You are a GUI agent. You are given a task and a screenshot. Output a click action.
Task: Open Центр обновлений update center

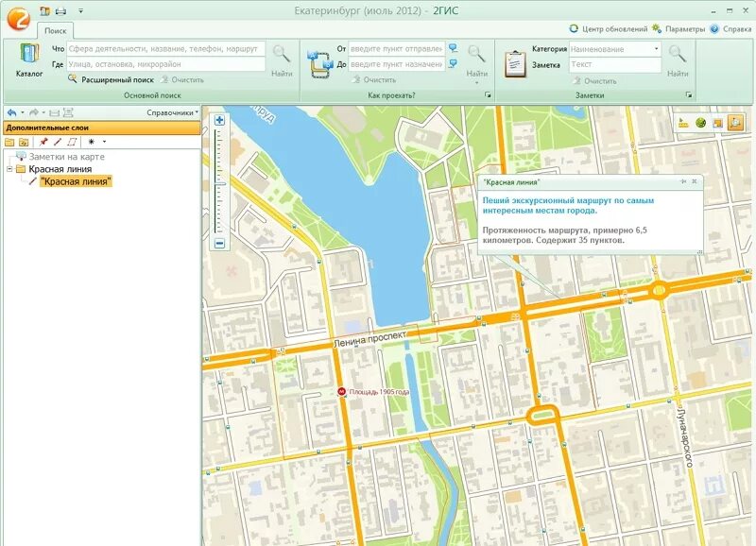pos(608,29)
